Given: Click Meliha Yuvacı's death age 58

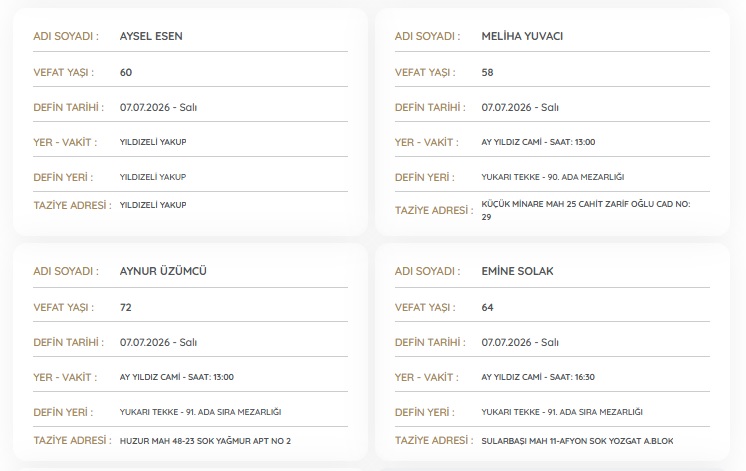Looking at the screenshot, I should click(x=487, y=72).
